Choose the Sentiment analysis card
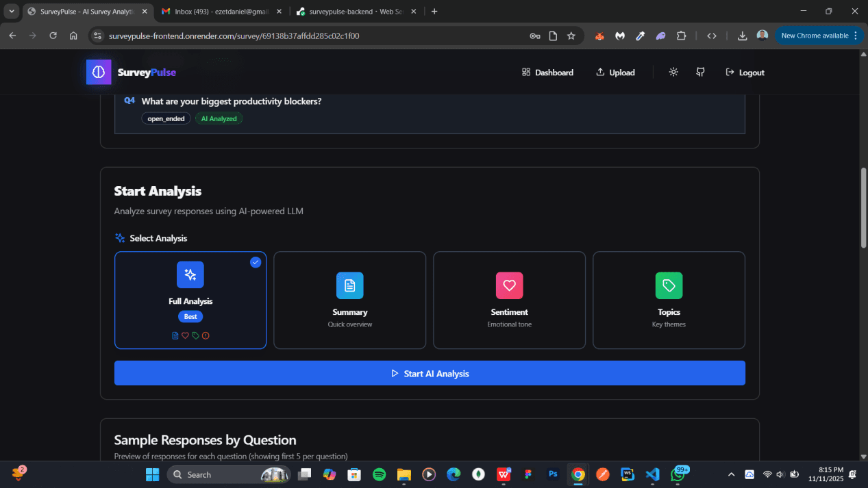This screenshot has height=488, width=868. 509,300
